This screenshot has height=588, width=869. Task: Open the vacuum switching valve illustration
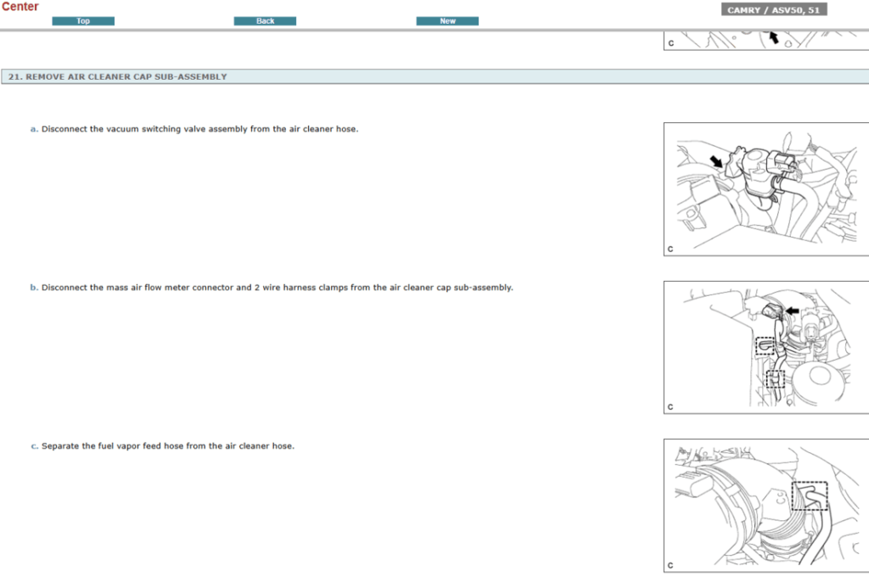[x=765, y=188]
